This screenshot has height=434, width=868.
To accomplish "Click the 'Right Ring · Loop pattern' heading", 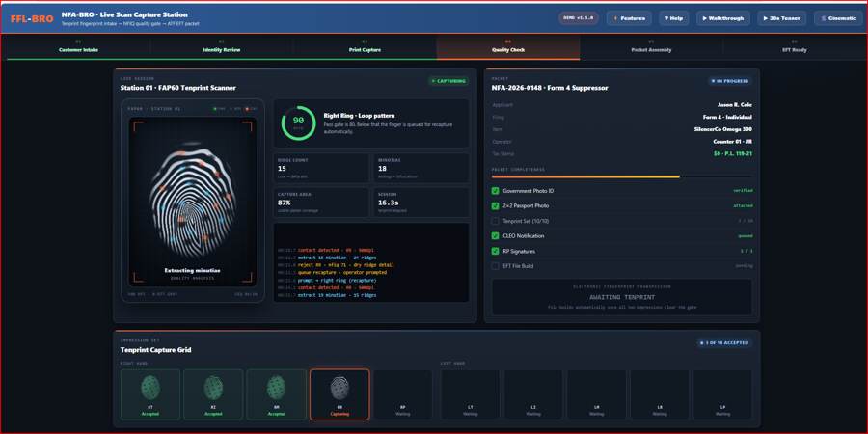I will (x=359, y=116).
